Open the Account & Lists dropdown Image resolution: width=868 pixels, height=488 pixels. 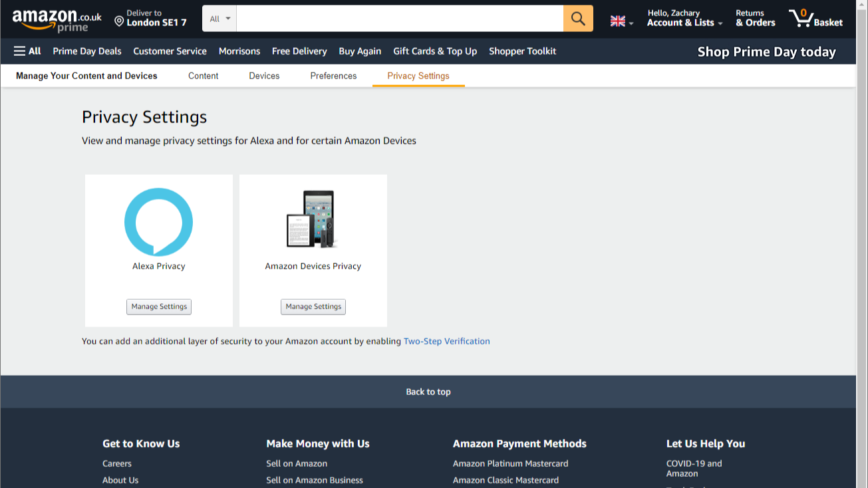tap(684, 19)
